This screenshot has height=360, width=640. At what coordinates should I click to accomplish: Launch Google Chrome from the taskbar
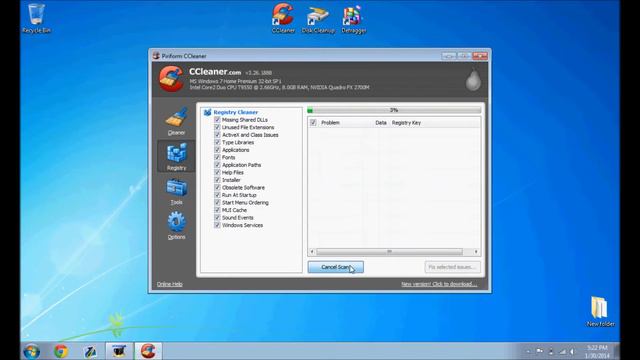[x=61, y=351]
